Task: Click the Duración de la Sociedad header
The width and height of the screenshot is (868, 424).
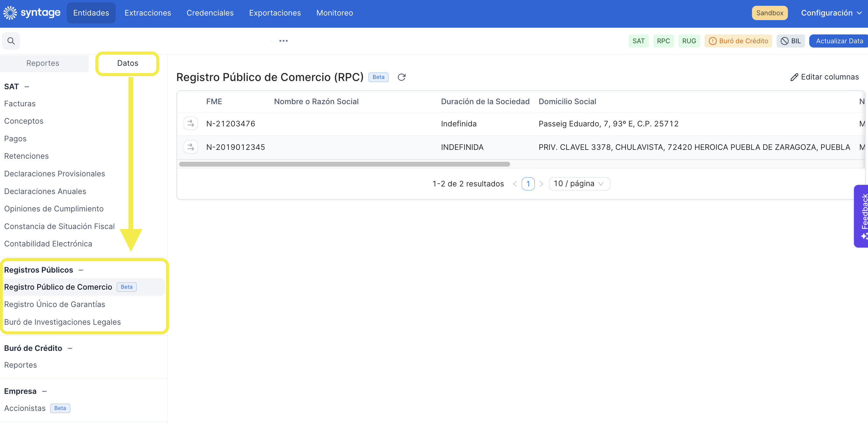Action: coord(485,101)
